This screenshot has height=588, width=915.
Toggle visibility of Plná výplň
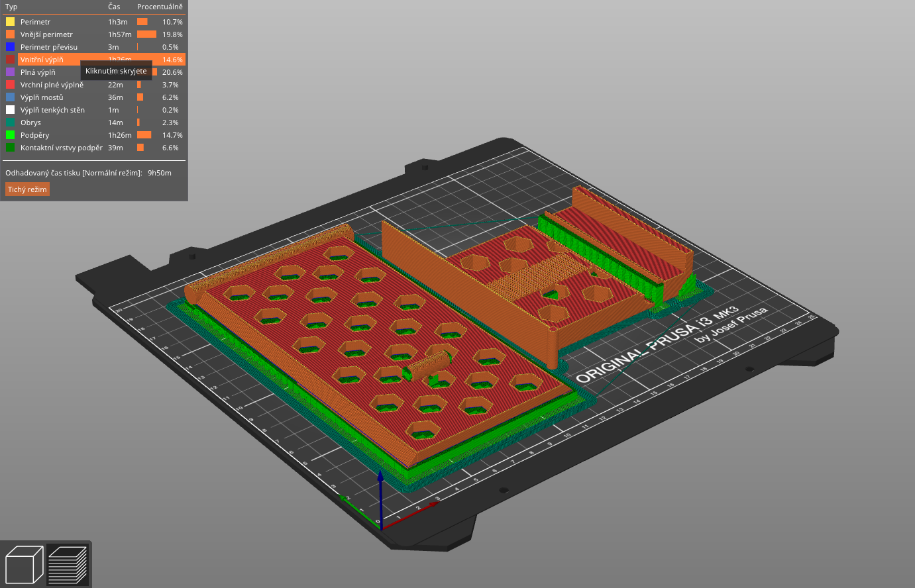[x=38, y=72]
